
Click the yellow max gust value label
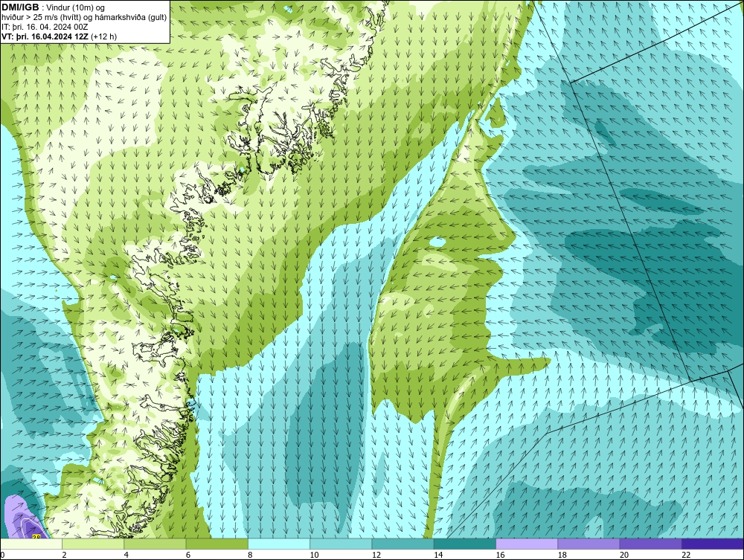[36, 536]
